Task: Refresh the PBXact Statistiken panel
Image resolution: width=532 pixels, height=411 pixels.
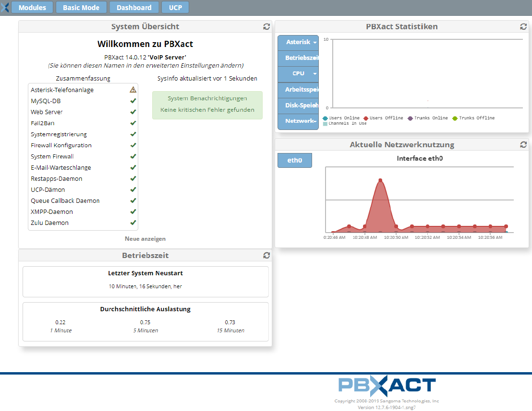Action: coord(523,27)
